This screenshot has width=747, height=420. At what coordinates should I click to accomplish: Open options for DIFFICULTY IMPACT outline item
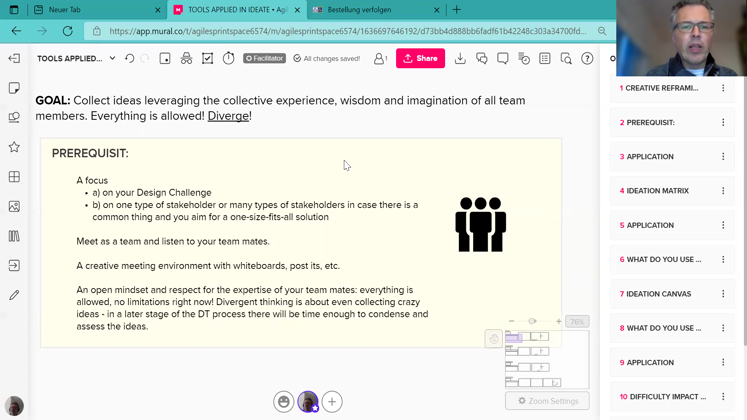coord(723,397)
